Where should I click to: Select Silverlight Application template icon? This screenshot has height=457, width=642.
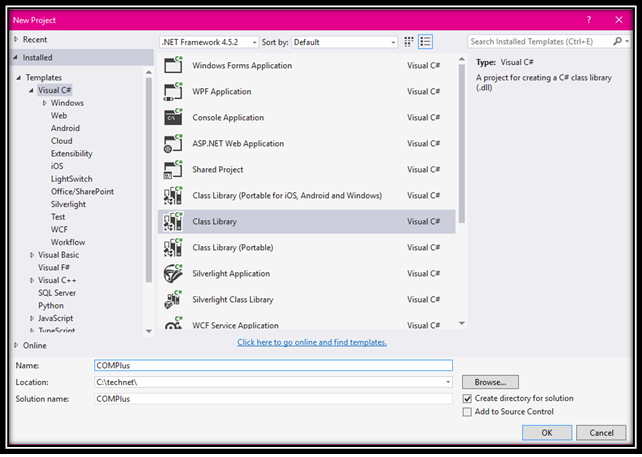[173, 274]
